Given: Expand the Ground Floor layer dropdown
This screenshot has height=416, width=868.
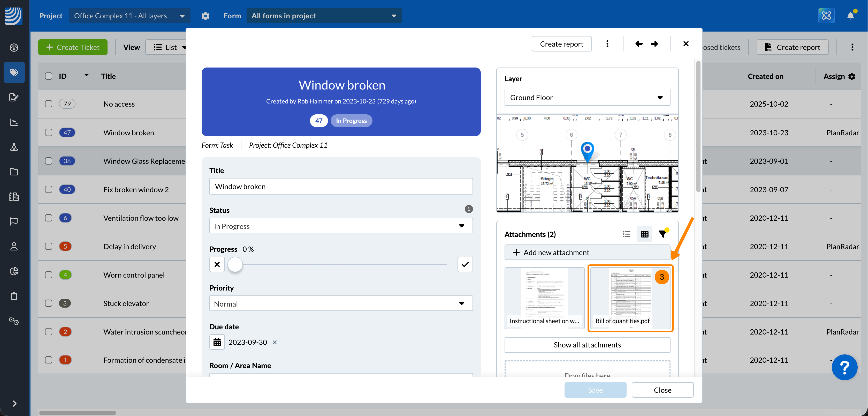Looking at the screenshot, I should [x=587, y=98].
